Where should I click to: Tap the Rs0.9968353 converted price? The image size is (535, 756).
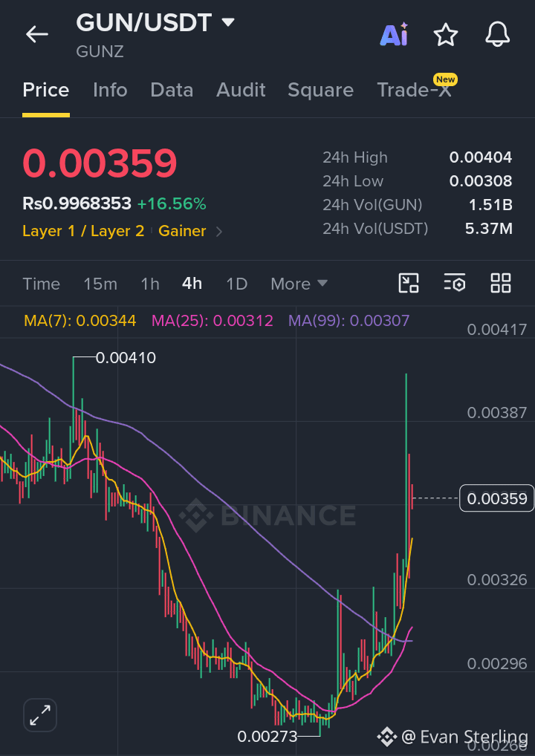[77, 204]
